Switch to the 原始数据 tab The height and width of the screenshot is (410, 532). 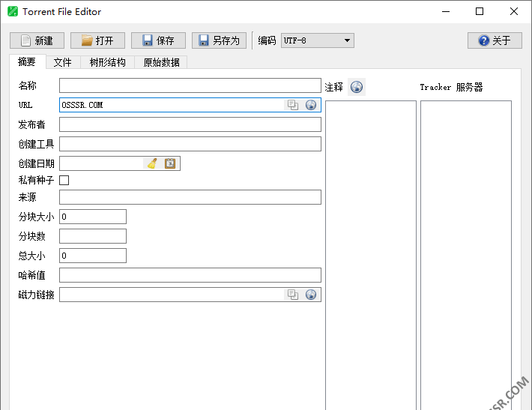click(x=161, y=62)
